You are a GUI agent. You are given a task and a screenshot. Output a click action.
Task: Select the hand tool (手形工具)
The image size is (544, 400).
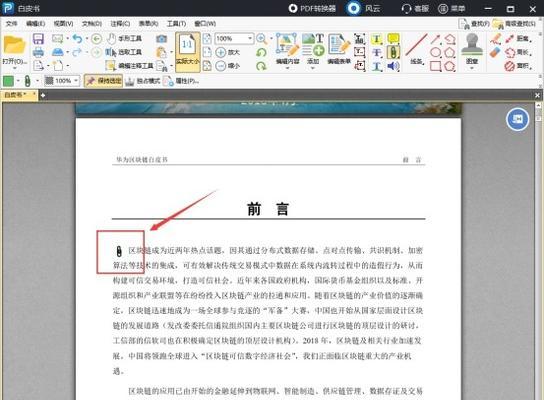tap(124, 39)
